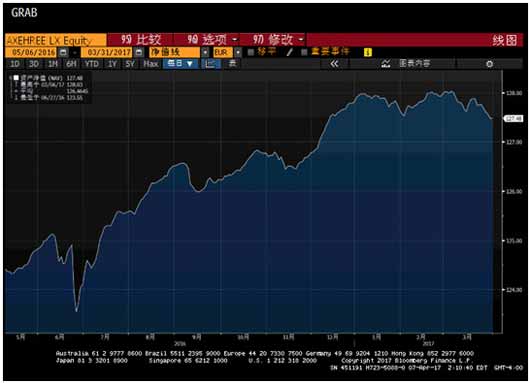Viewport: 530px width, 383px height.
Task: Select the pencil annotation tool icon
Action: pos(289,52)
